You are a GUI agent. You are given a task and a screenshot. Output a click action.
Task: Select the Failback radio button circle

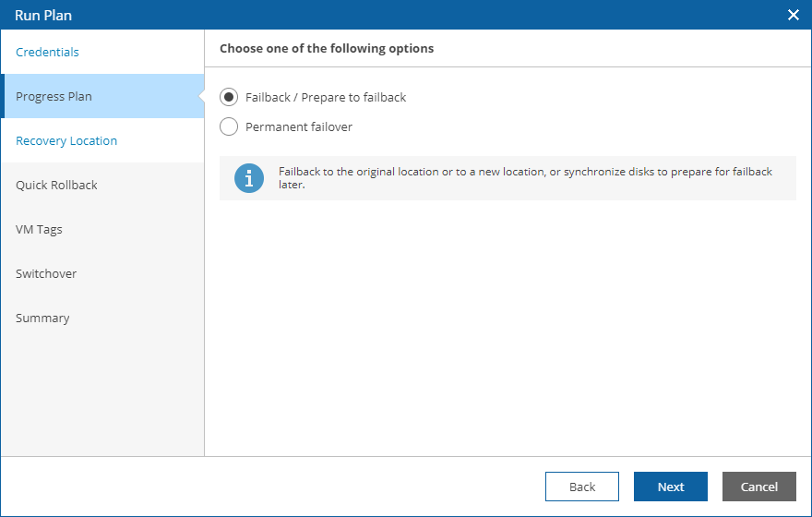coord(229,97)
